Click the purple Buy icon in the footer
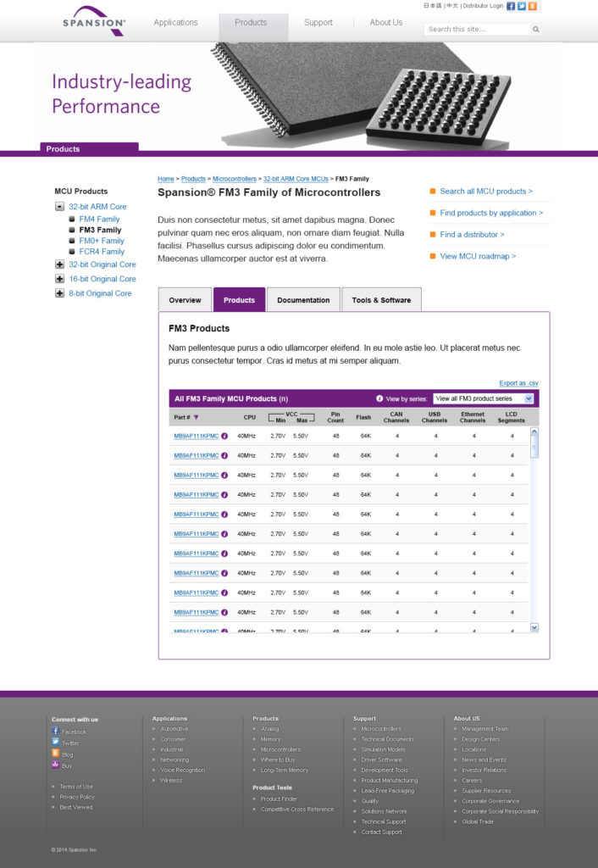The image size is (598, 868). [x=56, y=765]
